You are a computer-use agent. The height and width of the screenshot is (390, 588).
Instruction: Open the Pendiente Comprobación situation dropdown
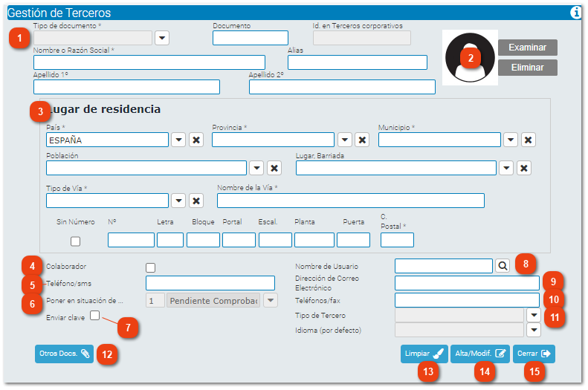pyautogui.click(x=271, y=300)
